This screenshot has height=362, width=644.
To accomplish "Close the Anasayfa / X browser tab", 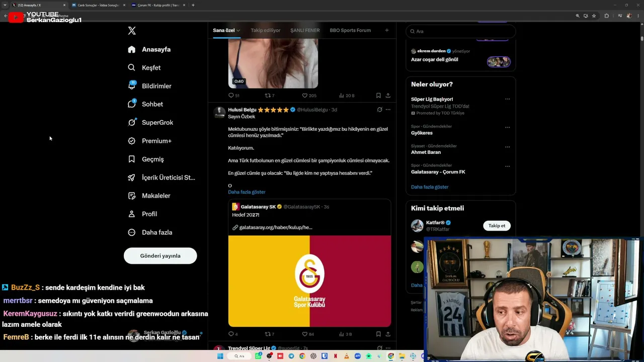I will tap(64, 5).
